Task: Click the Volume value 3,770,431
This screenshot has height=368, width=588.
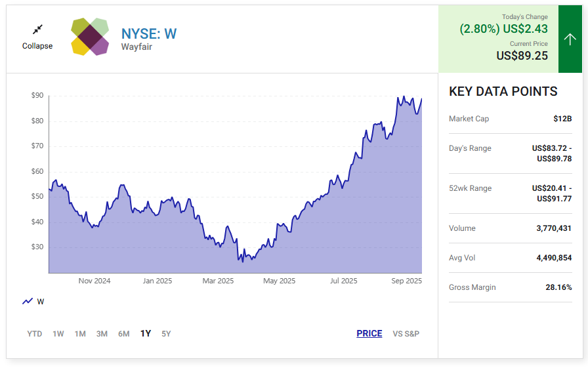Action: click(554, 228)
